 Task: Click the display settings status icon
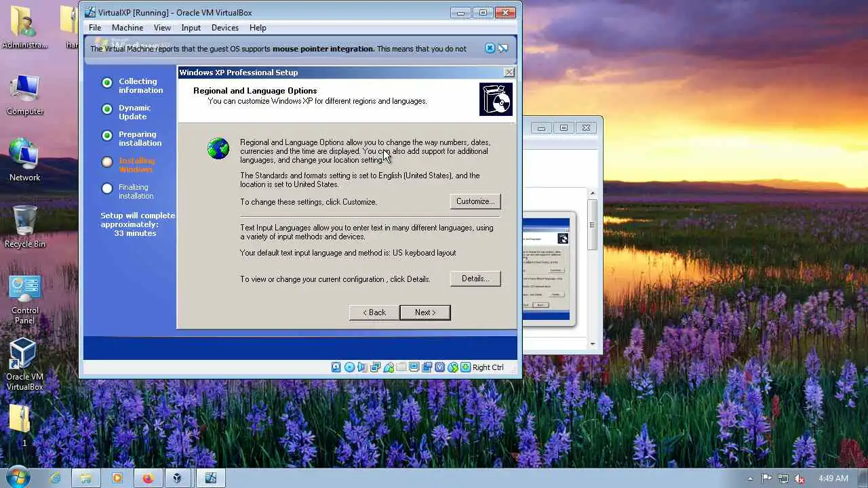(x=414, y=367)
